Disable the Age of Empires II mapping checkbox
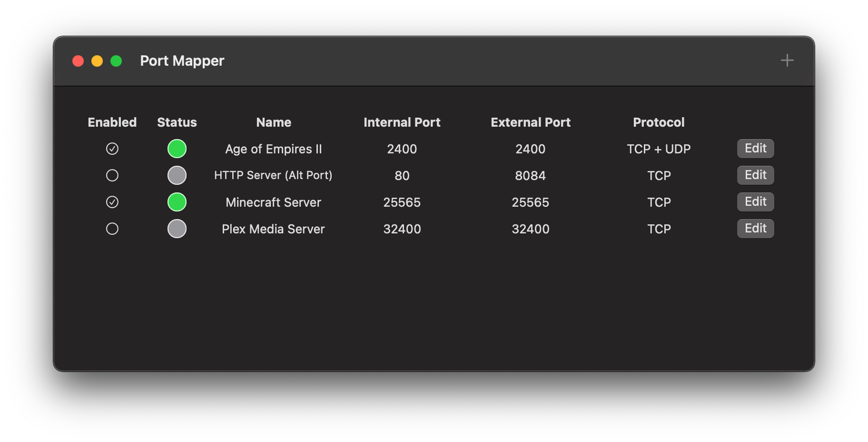Viewport: 868px width, 442px height. coord(112,149)
